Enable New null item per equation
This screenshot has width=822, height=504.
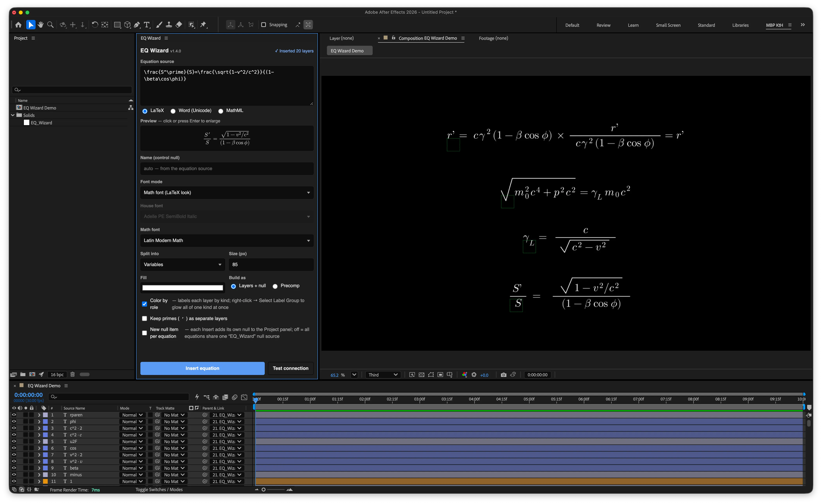pos(144,333)
